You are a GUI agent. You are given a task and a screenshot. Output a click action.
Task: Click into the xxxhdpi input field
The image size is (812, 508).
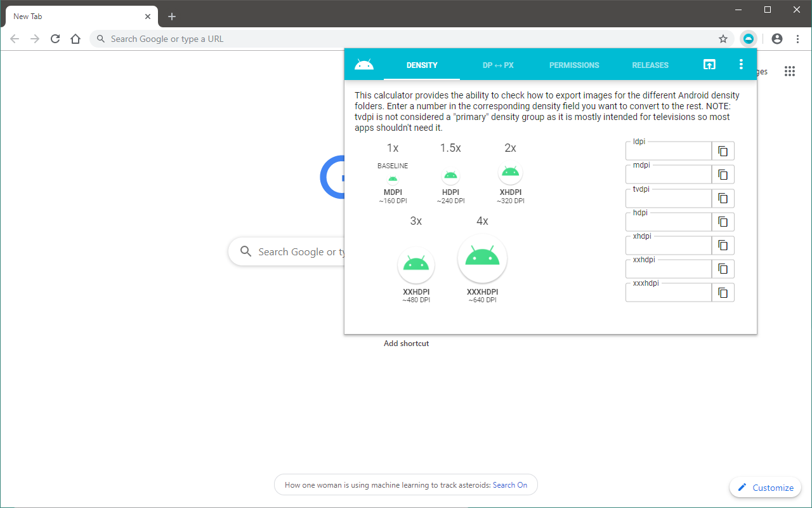click(x=669, y=292)
